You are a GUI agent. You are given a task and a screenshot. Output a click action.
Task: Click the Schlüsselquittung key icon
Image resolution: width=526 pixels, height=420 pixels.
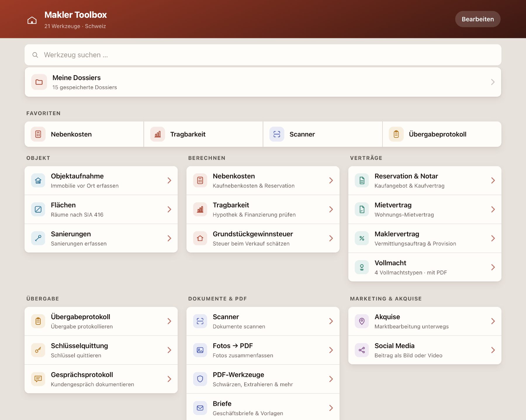tap(38, 350)
